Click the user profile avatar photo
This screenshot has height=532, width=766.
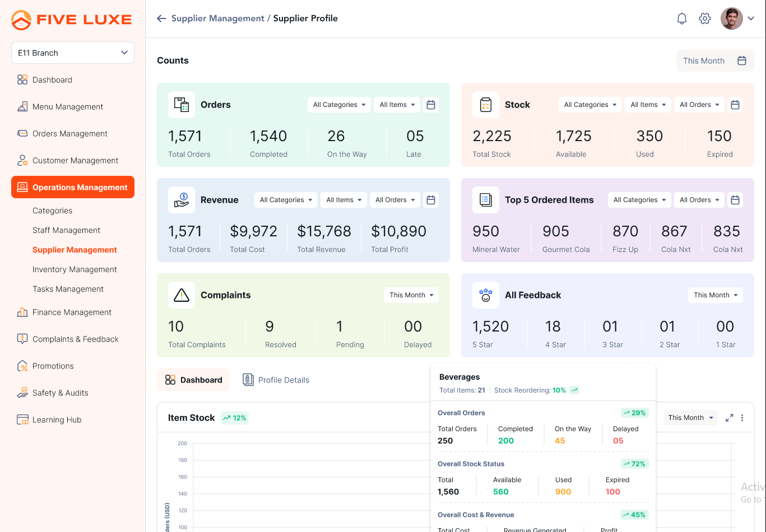pyautogui.click(x=731, y=18)
